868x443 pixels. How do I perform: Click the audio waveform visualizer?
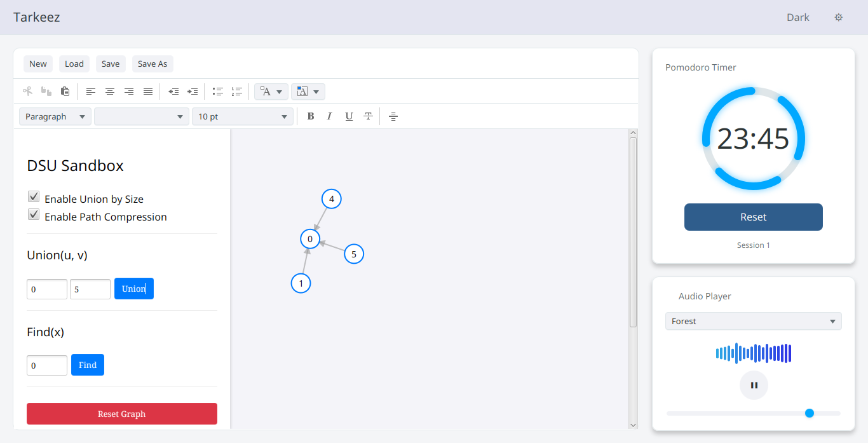(x=754, y=353)
